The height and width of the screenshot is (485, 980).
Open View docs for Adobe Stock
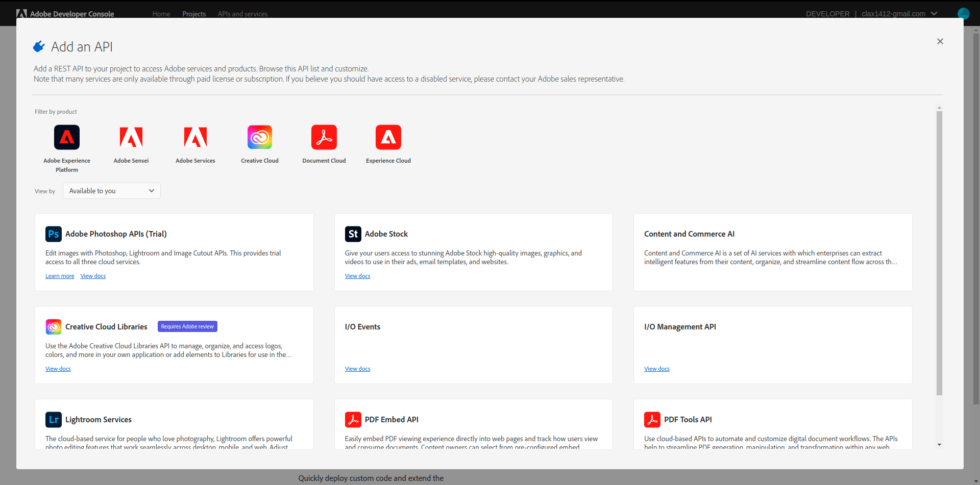click(357, 276)
